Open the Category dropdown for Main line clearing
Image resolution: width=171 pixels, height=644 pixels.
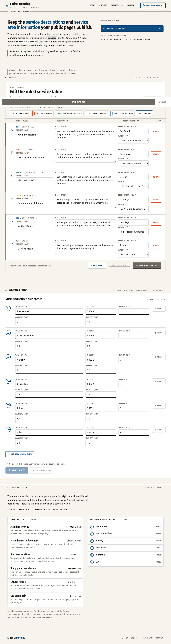click(x=133, y=141)
